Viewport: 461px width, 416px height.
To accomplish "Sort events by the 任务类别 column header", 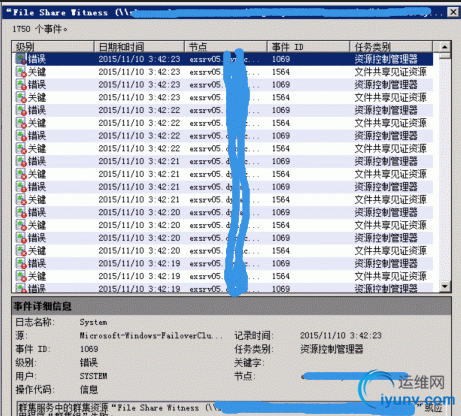I will 391,47.
